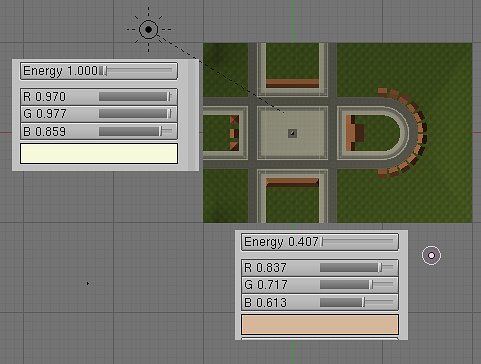Adjust the R 0.970 slider
Viewport: 481px width, 364px height.
(99, 97)
